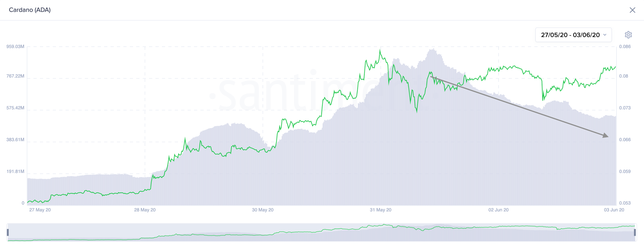The height and width of the screenshot is (248, 644).
Task: Click the right handle of the timeline brush
Action: coord(635,232)
